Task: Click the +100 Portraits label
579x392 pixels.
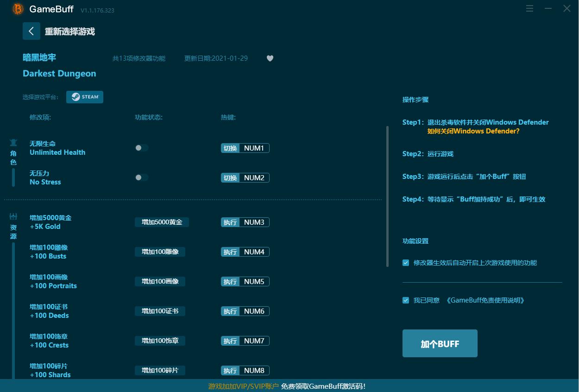Action: 53,286
